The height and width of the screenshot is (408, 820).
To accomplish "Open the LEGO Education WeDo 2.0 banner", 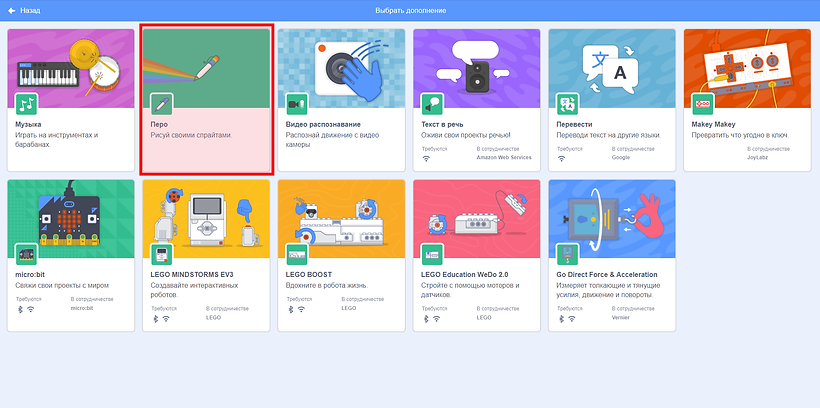I will [x=476, y=219].
